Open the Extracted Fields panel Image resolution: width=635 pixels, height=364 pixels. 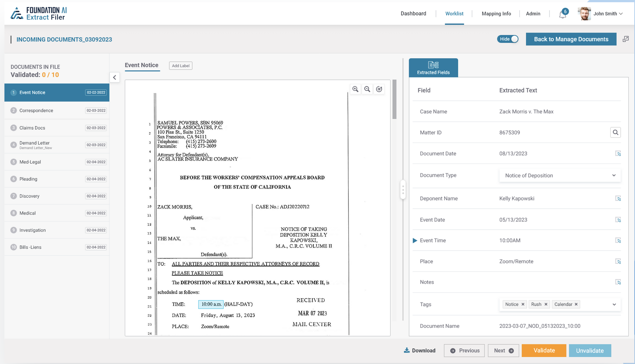click(433, 68)
